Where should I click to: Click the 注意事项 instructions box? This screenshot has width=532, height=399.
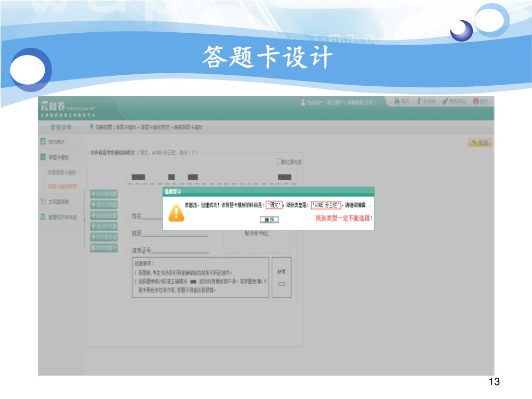point(201,277)
